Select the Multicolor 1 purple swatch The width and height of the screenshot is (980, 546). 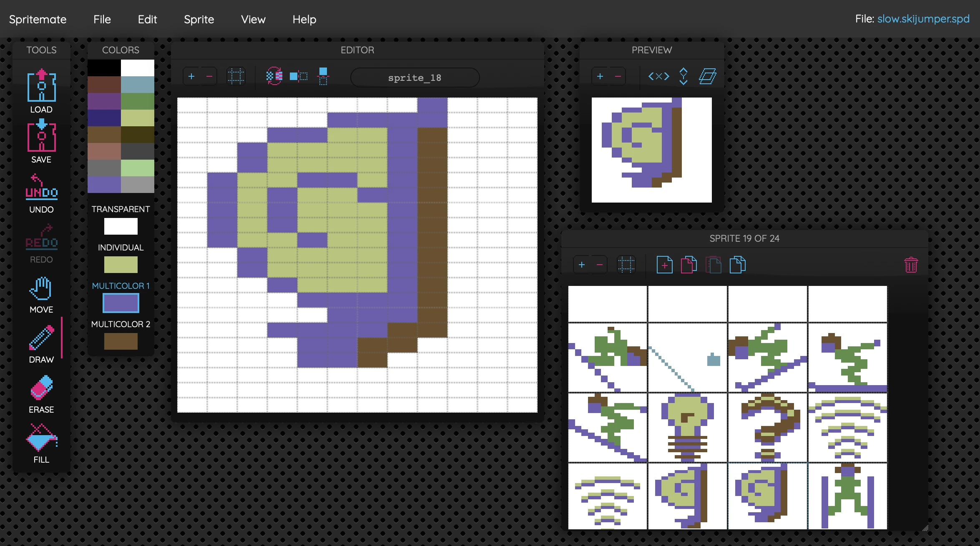click(121, 303)
